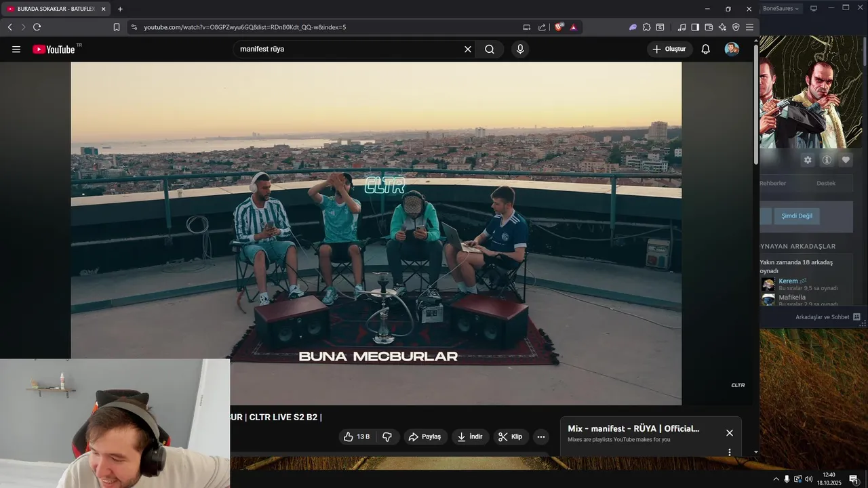Click the taskbar microphone icon
Viewport: 868px width, 488px height.
pos(787,479)
